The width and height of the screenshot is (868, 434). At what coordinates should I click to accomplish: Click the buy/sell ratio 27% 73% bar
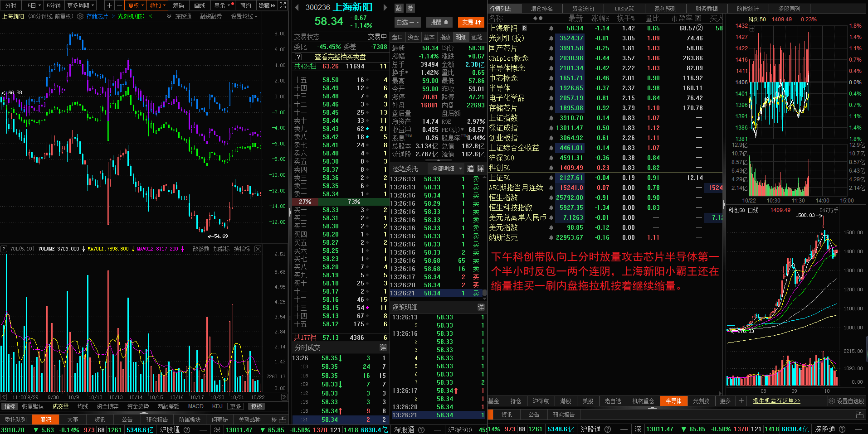pos(341,202)
